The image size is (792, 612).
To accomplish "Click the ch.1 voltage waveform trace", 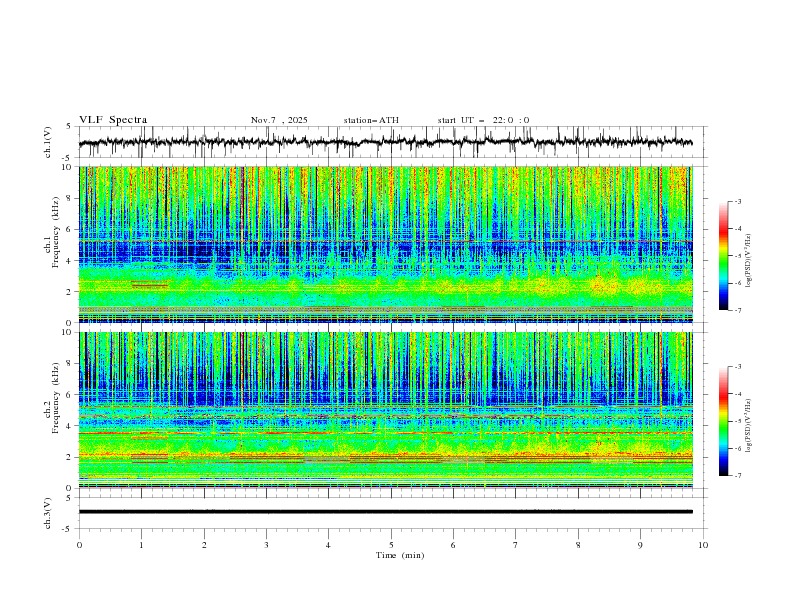I will [x=385, y=142].
